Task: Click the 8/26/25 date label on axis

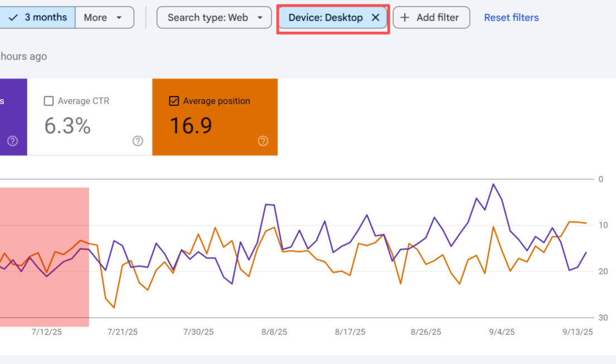Action: pos(426,332)
